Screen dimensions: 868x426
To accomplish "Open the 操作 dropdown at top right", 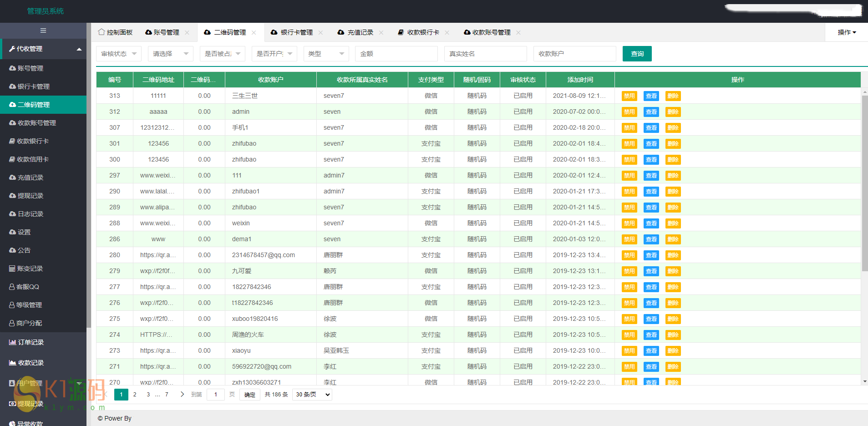I will [847, 32].
